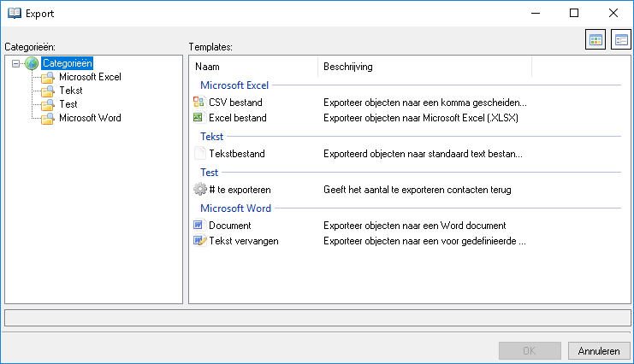634x364 pixels.
Task: Click the Microsoft Word group header in list
Action: pos(235,208)
